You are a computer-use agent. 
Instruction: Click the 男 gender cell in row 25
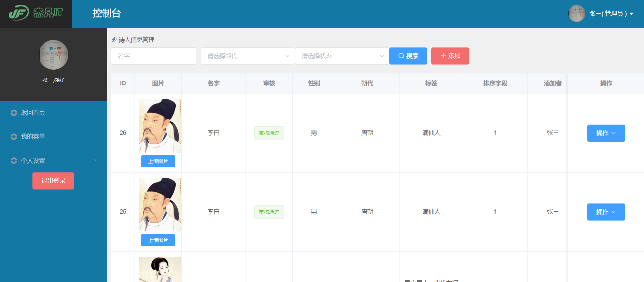pos(314,212)
